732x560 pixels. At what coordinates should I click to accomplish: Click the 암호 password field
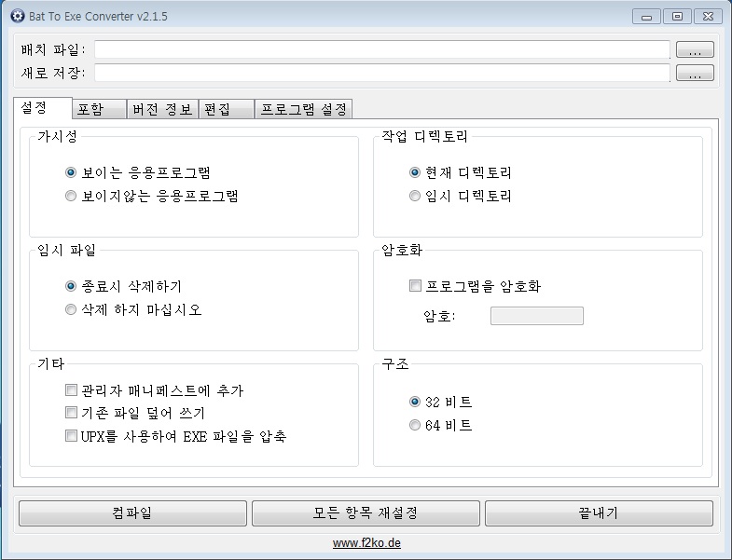tap(537, 316)
